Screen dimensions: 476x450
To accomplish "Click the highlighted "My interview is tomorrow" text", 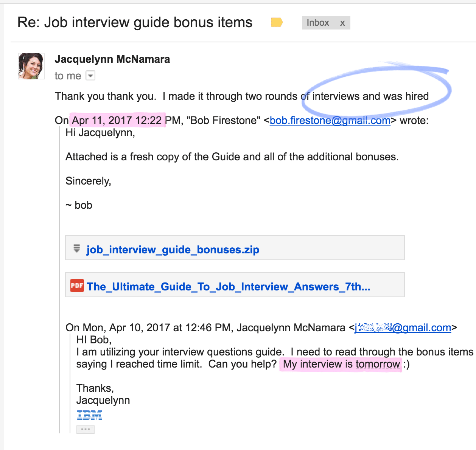I will (x=341, y=364).
